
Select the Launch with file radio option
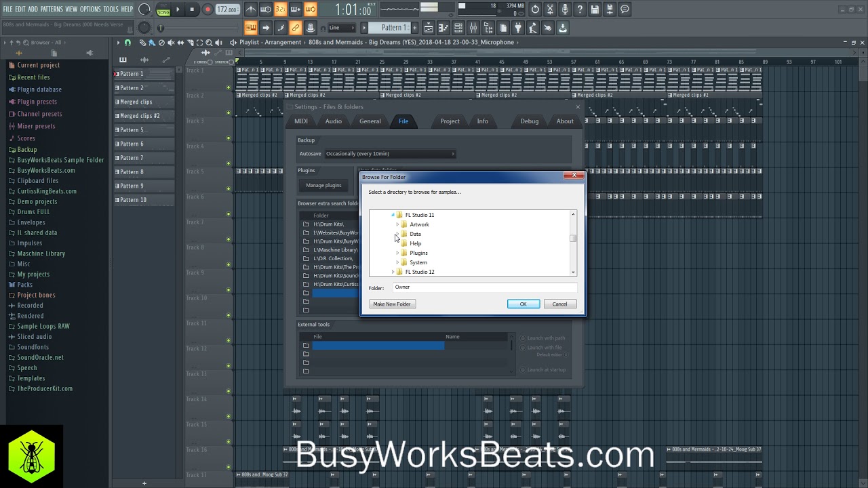tap(523, 348)
